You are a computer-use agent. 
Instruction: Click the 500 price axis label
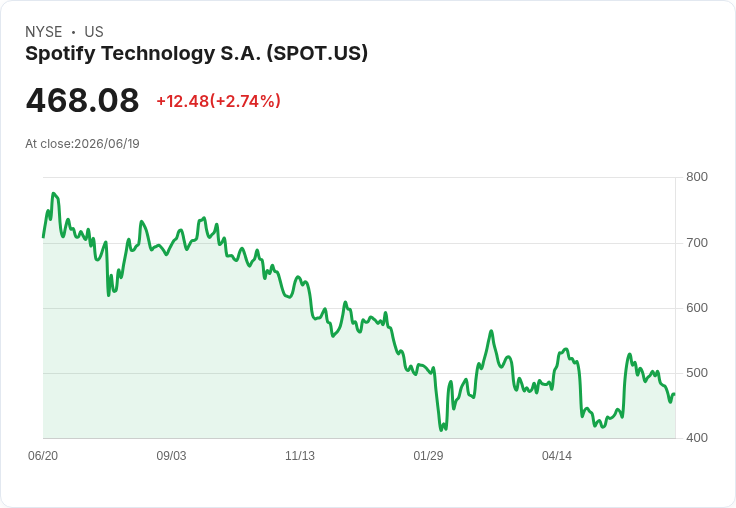coord(697,373)
